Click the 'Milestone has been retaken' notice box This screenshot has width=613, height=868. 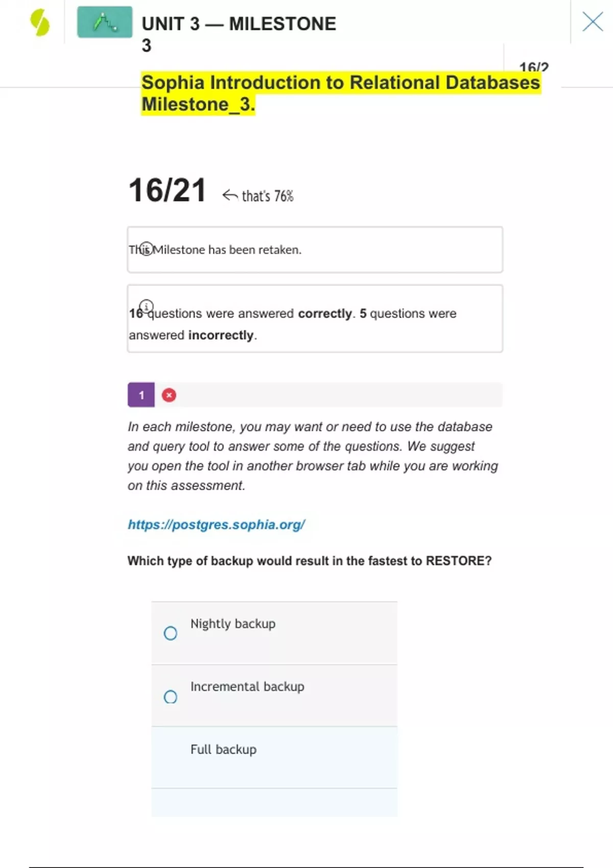[x=315, y=250]
